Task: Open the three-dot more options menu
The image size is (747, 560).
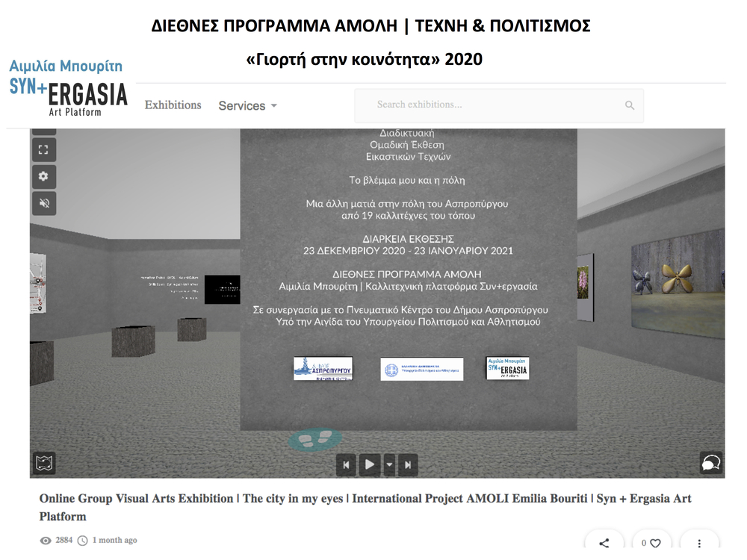Action: 699,544
